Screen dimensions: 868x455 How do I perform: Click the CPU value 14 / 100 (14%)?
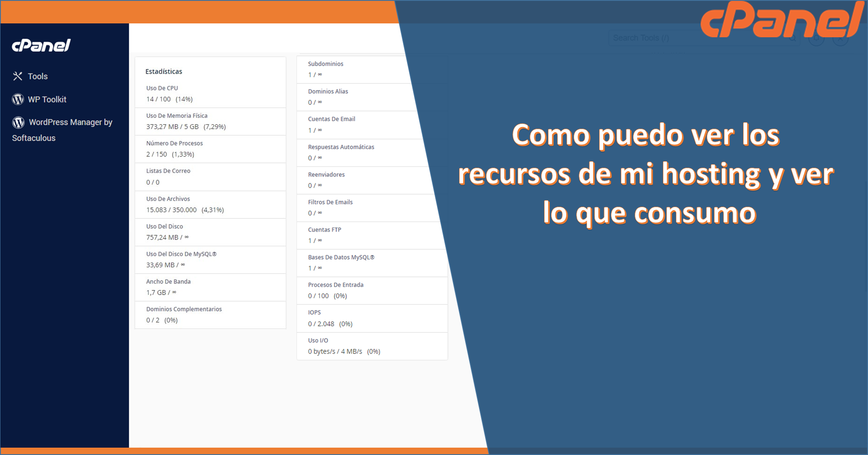point(169,99)
